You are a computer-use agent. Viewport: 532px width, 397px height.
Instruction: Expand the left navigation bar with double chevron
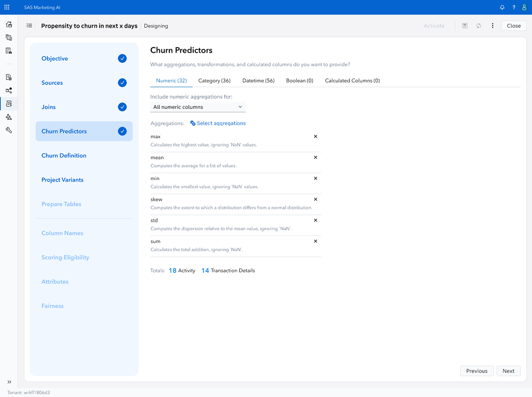point(9,382)
